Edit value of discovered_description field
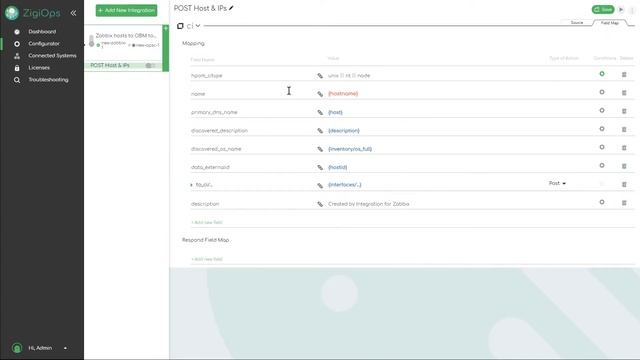The width and height of the screenshot is (640, 360). coord(320,131)
